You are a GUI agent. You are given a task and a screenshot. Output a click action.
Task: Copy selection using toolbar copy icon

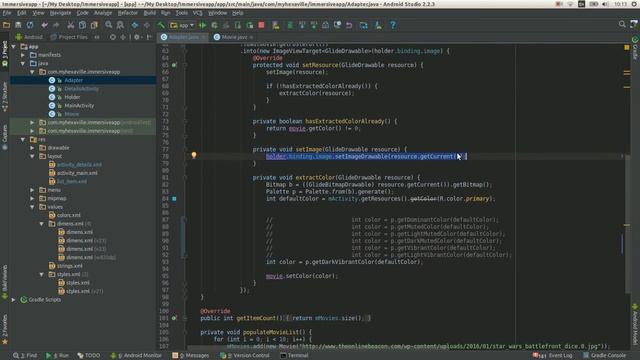[x=82, y=25]
